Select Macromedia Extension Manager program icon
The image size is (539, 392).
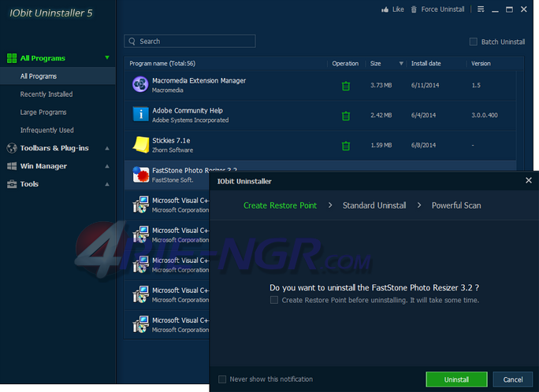[140, 84]
